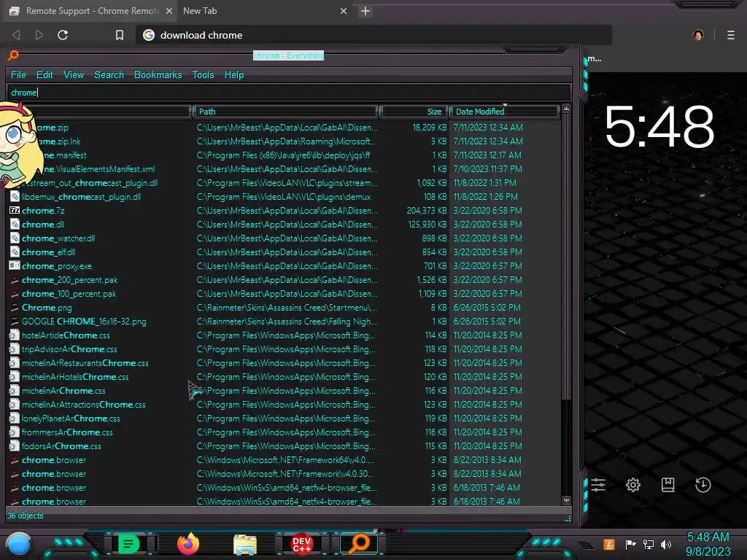Open the Help menu in Everything
The height and width of the screenshot is (560, 747).
click(x=234, y=75)
